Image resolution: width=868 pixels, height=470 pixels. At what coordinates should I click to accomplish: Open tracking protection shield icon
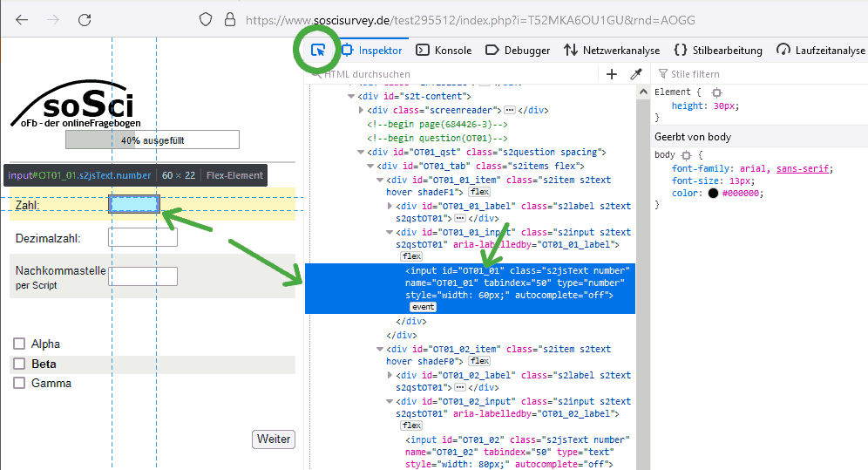coord(206,20)
